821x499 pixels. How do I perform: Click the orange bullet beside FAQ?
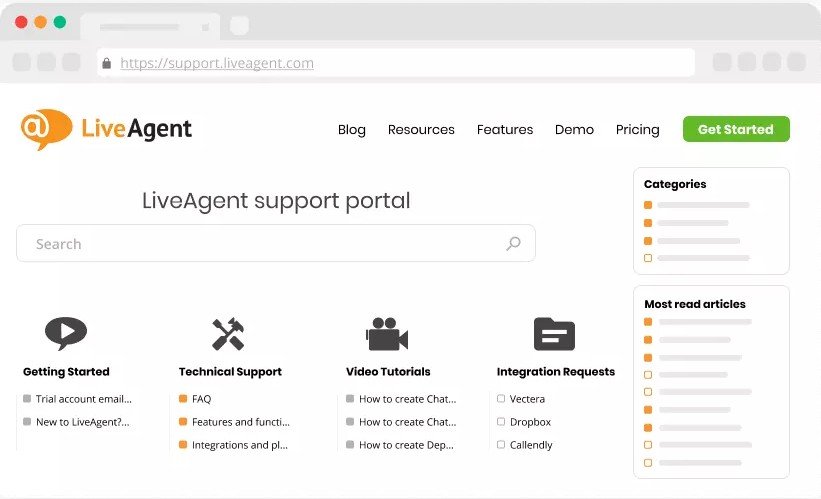pos(183,398)
